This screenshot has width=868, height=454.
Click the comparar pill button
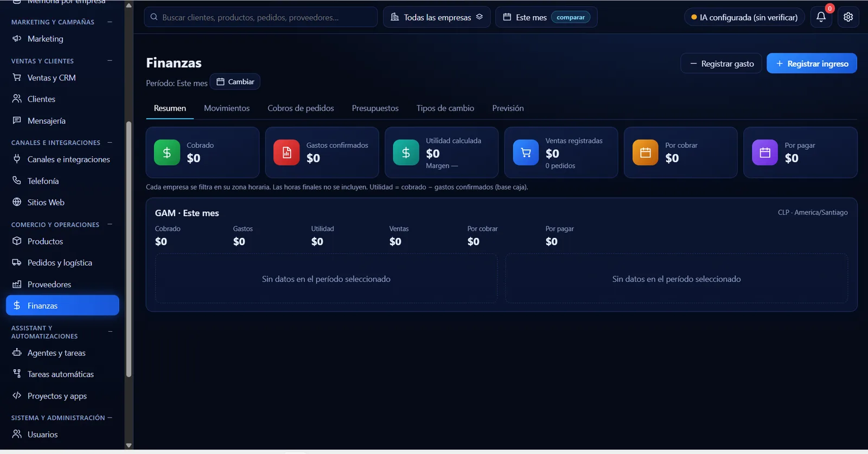click(571, 17)
